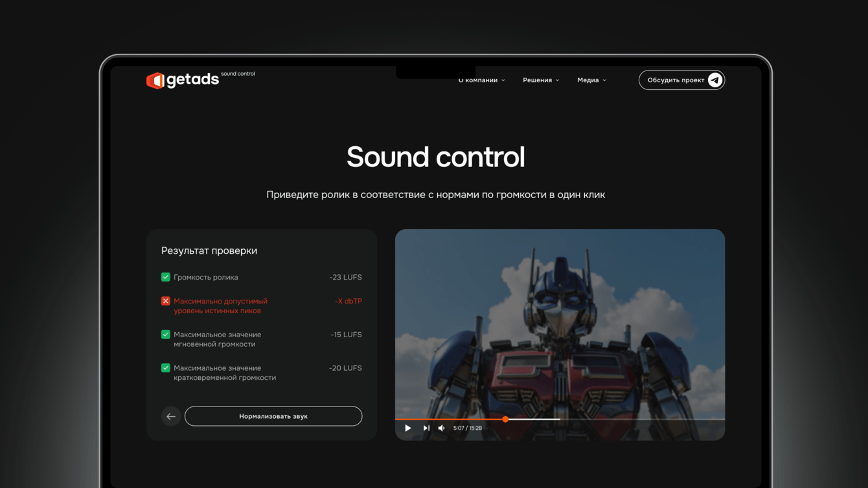Click the red X failed-check icon
Screen dimensions: 868x488
pyautogui.click(x=166, y=301)
